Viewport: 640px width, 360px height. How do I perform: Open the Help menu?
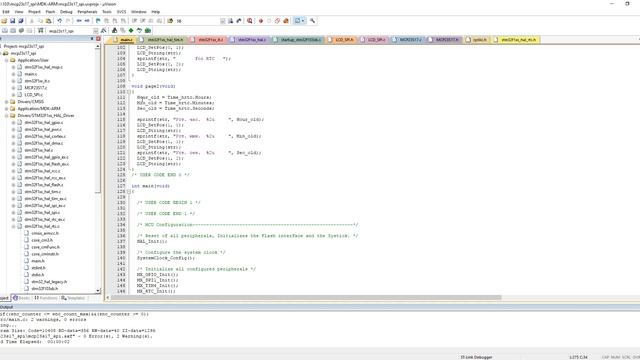tap(156, 12)
